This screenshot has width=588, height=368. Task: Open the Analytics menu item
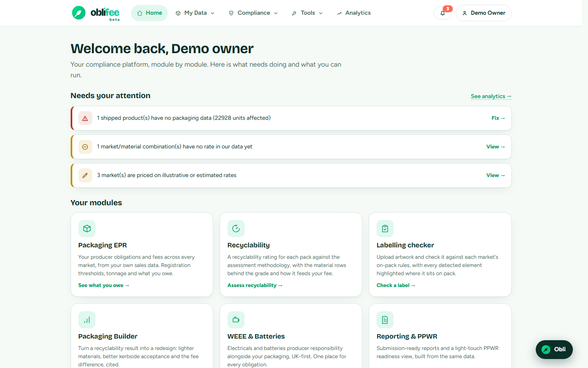(x=354, y=13)
